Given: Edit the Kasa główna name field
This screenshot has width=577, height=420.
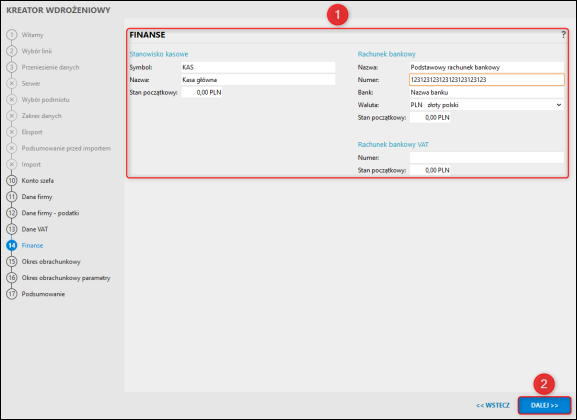Looking at the screenshot, I should [258, 80].
